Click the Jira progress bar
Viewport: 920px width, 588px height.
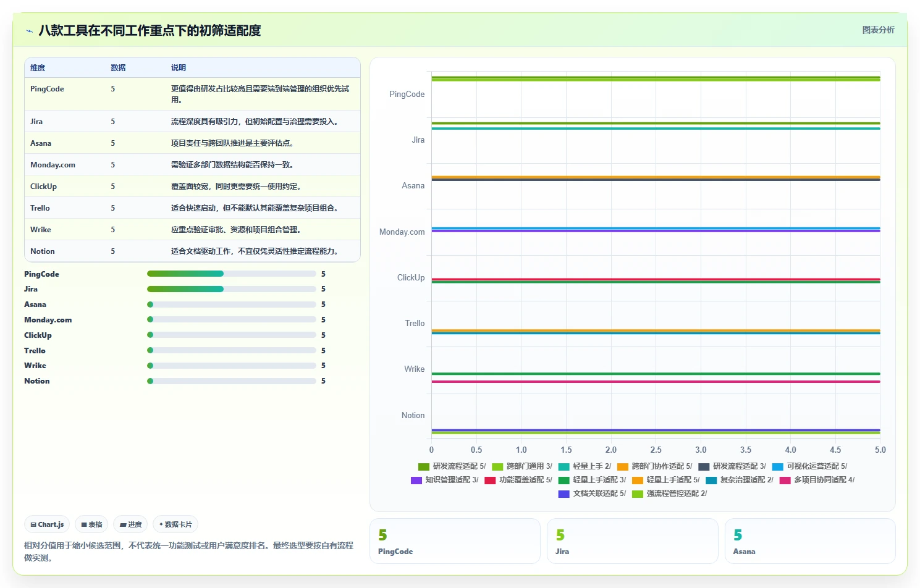click(232, 289)
